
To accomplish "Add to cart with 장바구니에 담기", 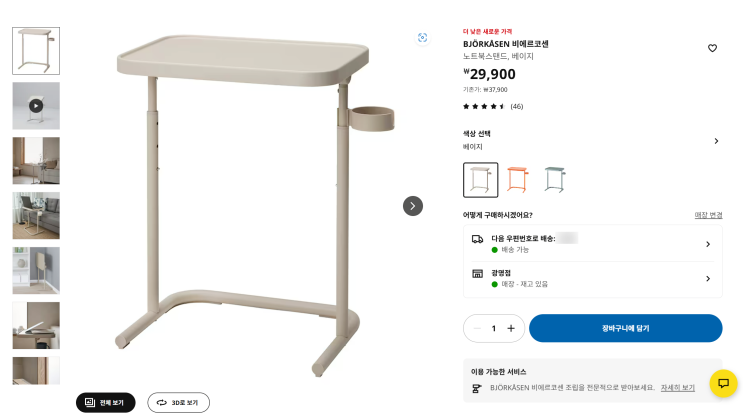I will (625, 328).
